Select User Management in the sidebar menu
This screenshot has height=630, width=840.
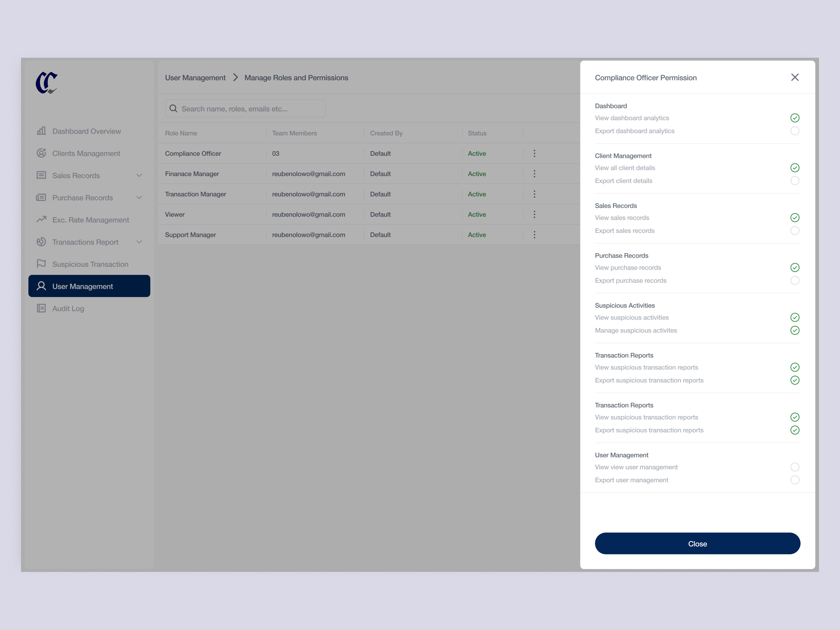pos(89,286)
